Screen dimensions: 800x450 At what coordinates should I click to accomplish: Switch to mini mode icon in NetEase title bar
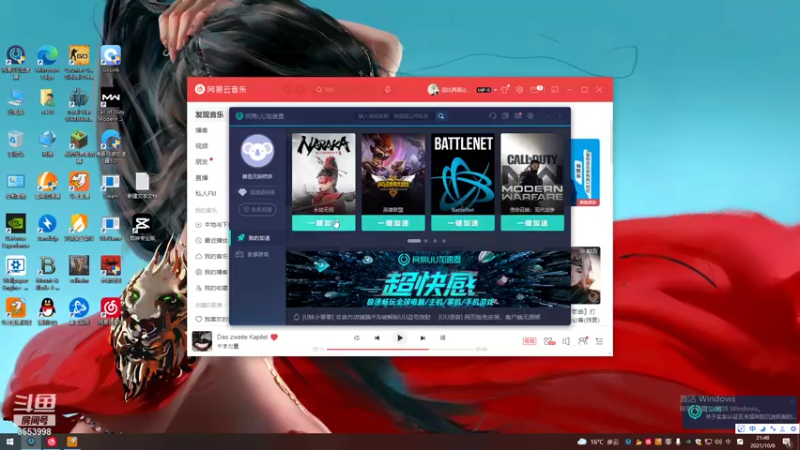click(555, 89)
